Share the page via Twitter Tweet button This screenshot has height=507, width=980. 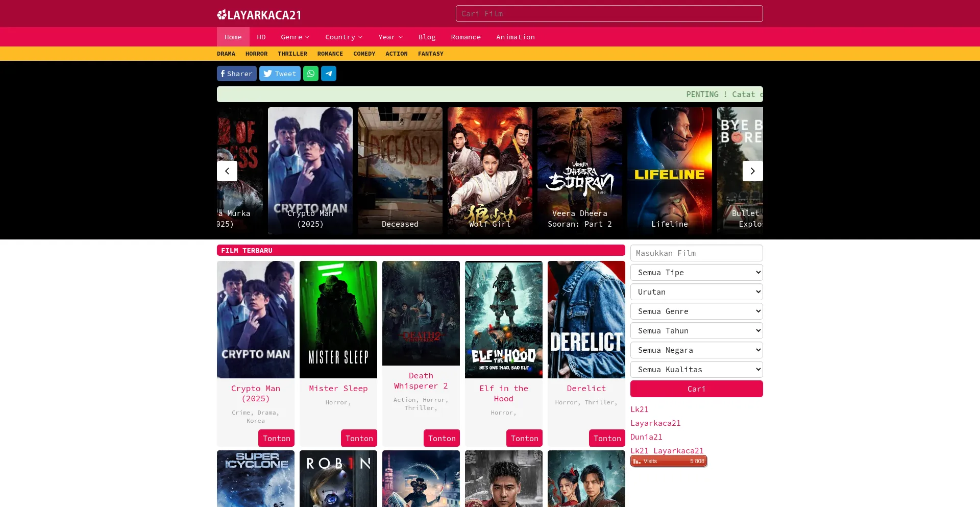(x=280, y=74)
